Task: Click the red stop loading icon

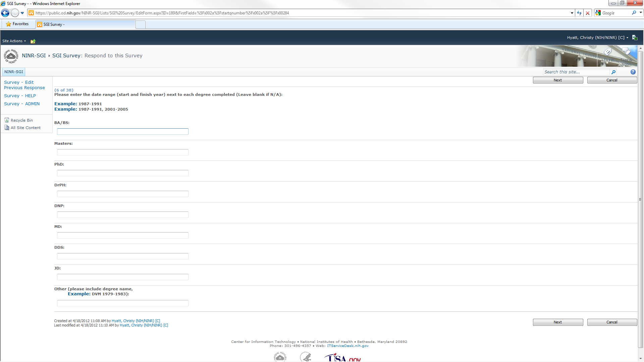Action: 588,13
